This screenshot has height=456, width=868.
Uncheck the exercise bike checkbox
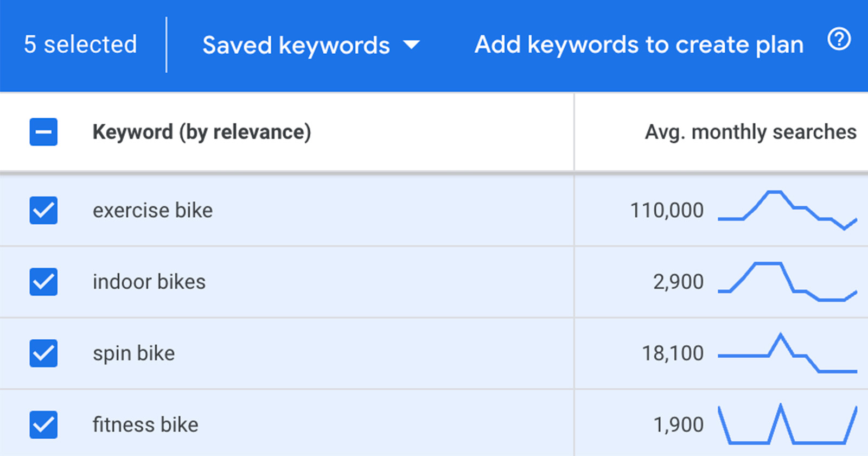(43, 210)
